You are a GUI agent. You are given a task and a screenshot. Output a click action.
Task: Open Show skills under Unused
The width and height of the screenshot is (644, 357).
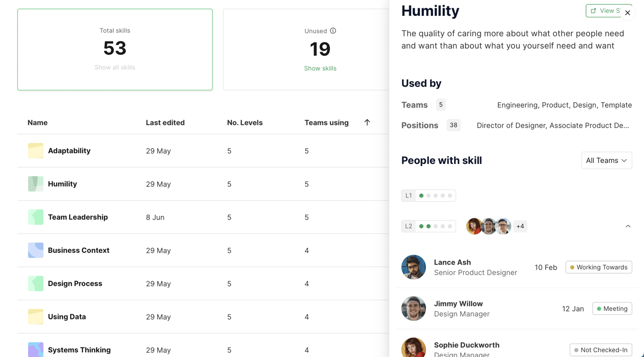(x=320, y=68)
